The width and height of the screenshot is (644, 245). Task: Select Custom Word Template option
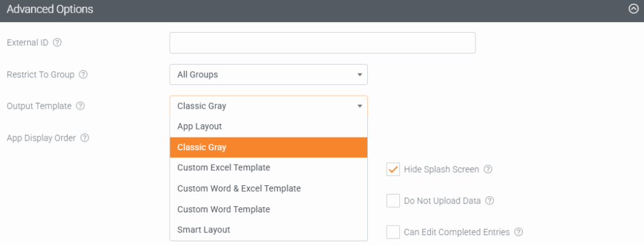[269, 209]
